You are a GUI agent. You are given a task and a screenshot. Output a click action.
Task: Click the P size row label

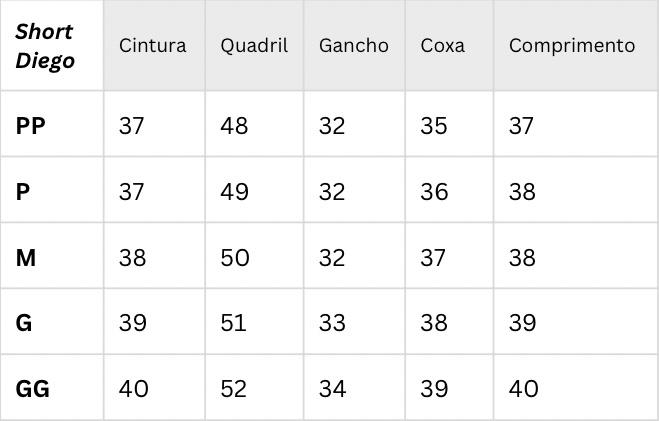pyautogui.click(x=23, y=192)
